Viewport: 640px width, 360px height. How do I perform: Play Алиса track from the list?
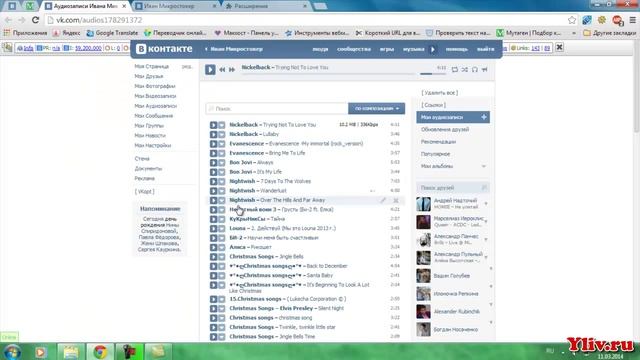(x=213, y=247)
